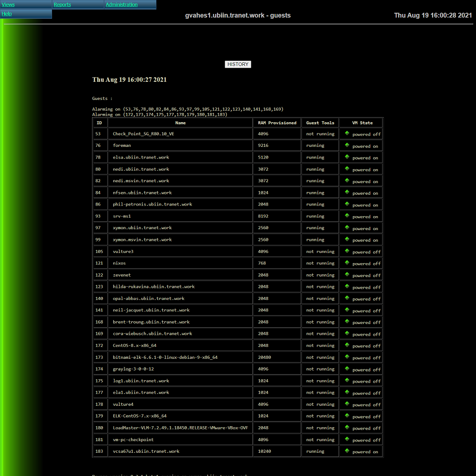Open the Administration menu

pos(121,5)
